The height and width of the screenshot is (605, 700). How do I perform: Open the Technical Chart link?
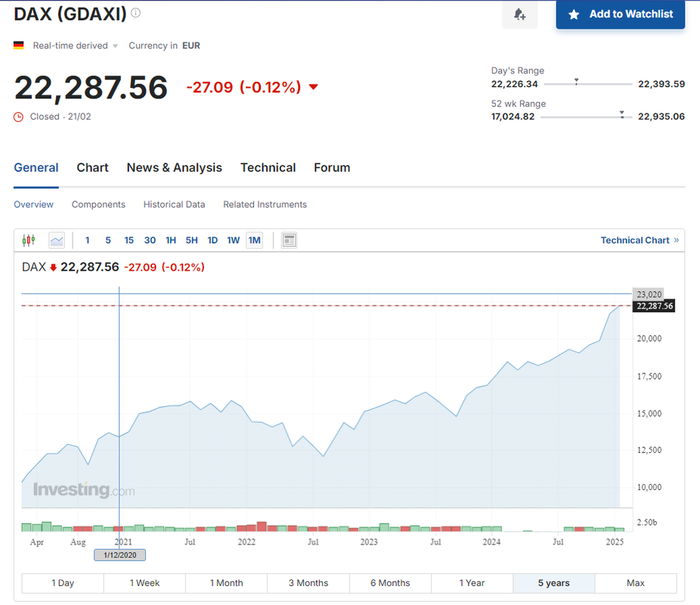point(640,240)
